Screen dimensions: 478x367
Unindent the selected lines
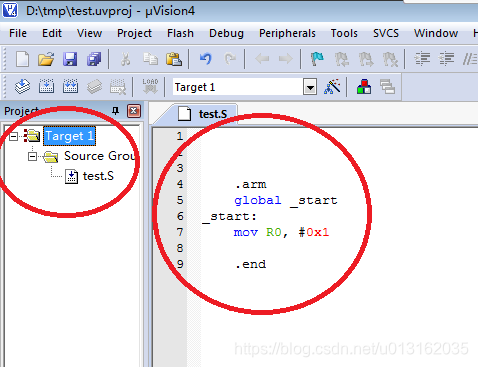tap(446, 59)
